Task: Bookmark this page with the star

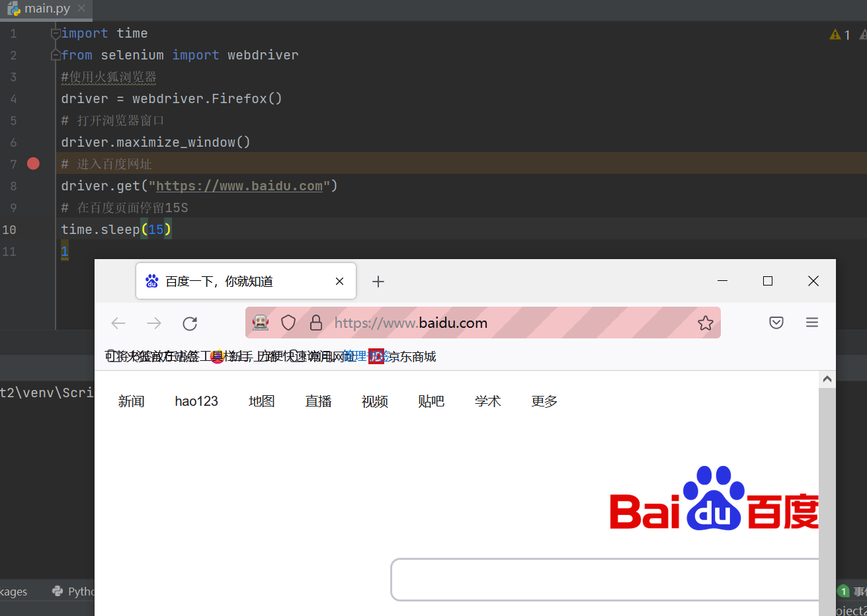Action: click(x=706, y=323)
